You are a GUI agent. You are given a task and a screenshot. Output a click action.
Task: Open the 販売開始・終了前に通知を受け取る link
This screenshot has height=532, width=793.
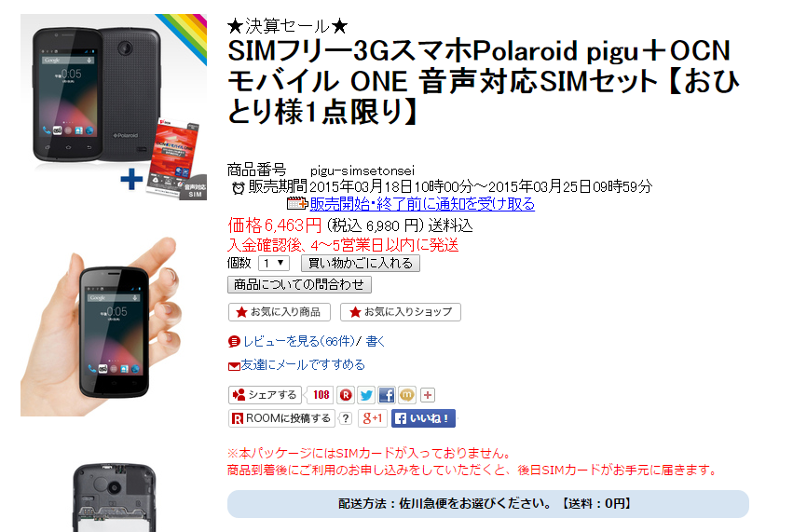(x=422, y=204)
